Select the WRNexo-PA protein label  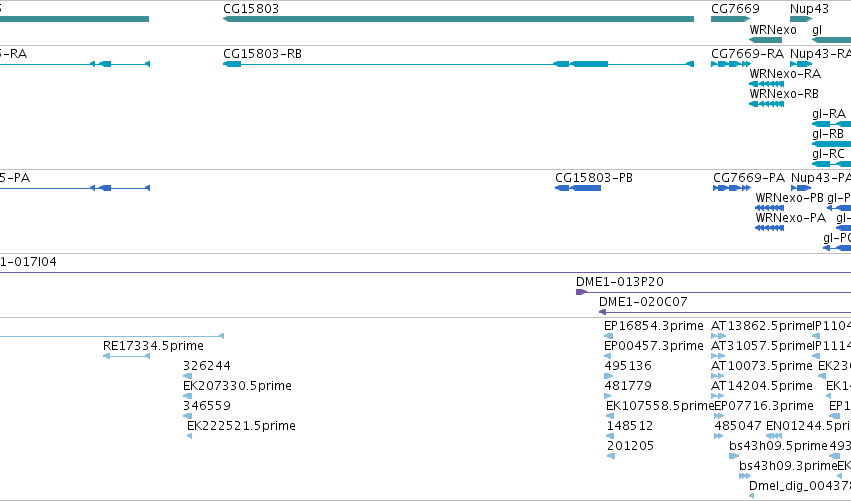(790, 218)
